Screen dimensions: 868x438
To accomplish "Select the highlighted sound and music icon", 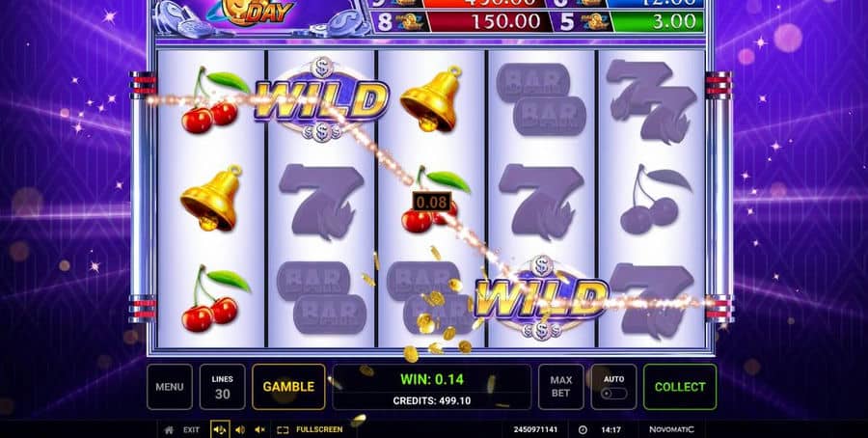I will point(220,429).
